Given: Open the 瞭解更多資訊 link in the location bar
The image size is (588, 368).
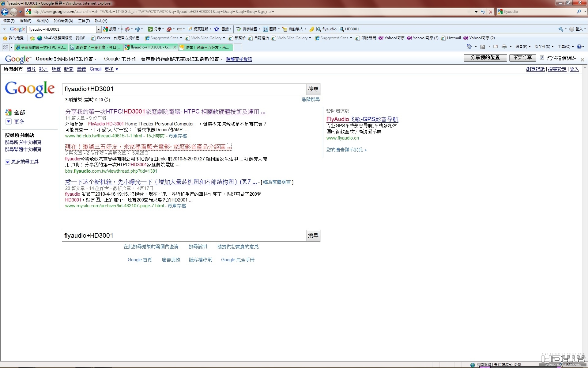Looking at the screenshot, I should (x=239, y=59).
